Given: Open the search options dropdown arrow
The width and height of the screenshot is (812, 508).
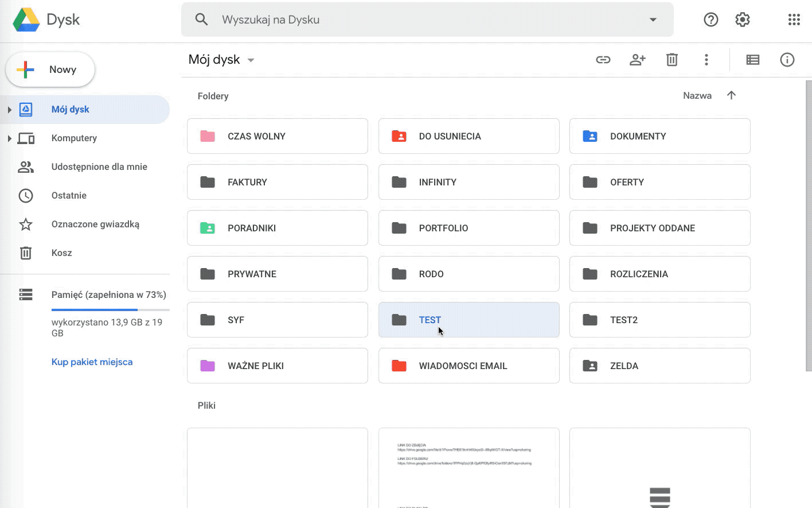Looking at the screenshot, I should coord(653,20).
